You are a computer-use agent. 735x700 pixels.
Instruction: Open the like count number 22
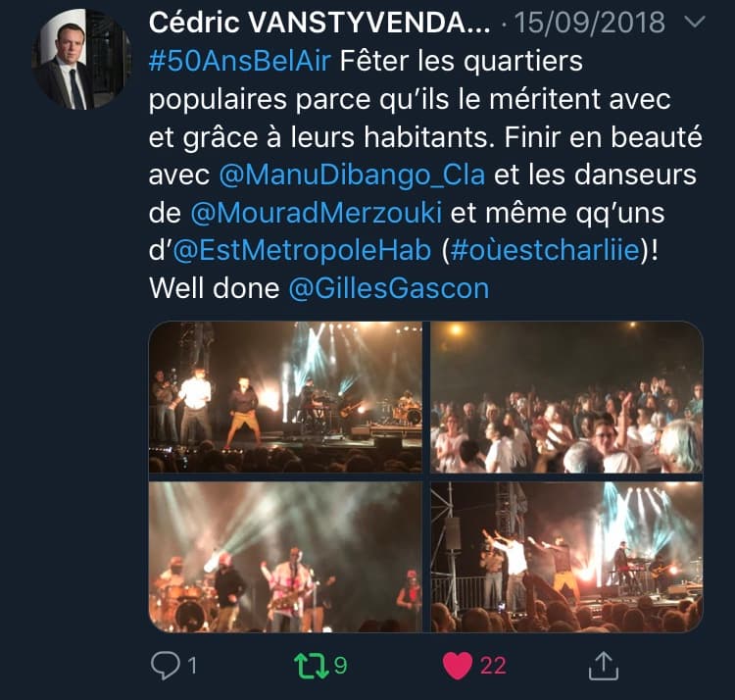tap(493, 666)
